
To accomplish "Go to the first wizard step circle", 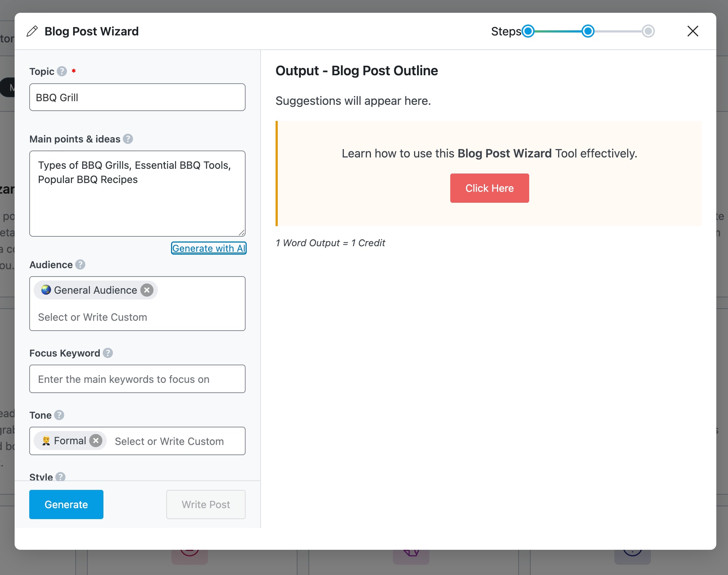I will 528,31.
